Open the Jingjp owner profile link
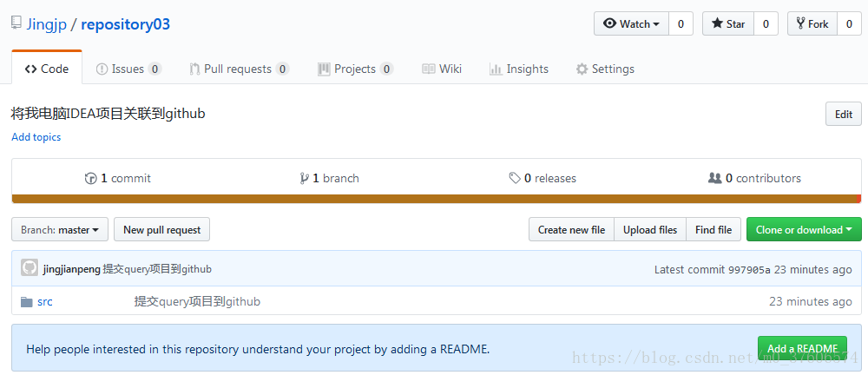Viewport: 868px width, 375px height. (47, 24)
